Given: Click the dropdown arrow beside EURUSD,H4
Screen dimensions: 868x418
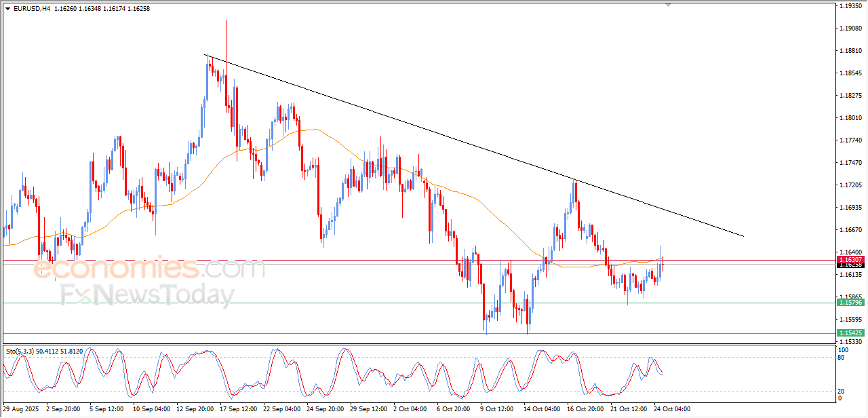Looking at the screenshot, I should pos(7,9).
